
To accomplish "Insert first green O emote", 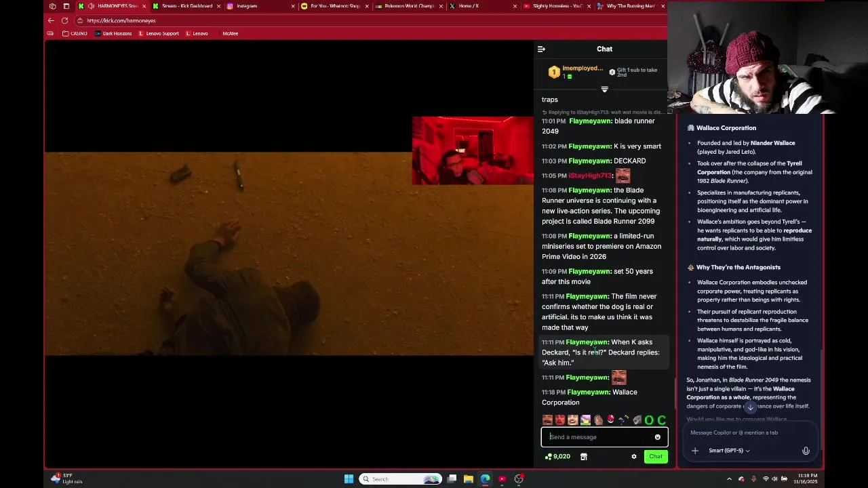I will tap(649, 420).
